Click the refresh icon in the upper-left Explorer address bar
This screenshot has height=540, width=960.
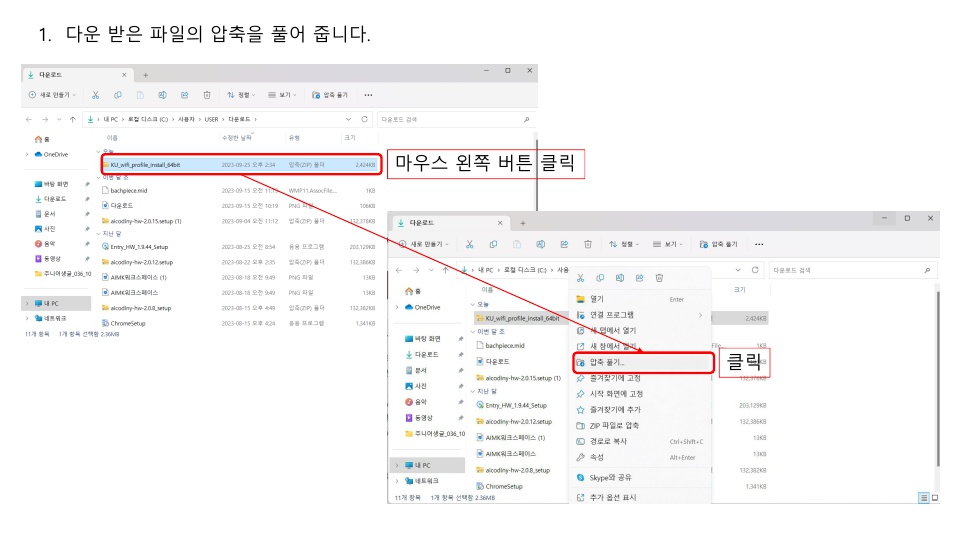click(364, 119)
